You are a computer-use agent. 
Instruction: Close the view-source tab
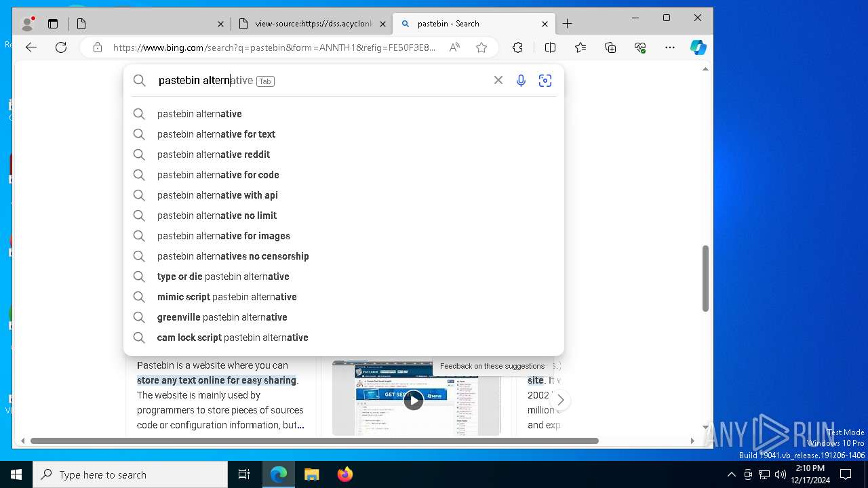click(x=382, y=24)
